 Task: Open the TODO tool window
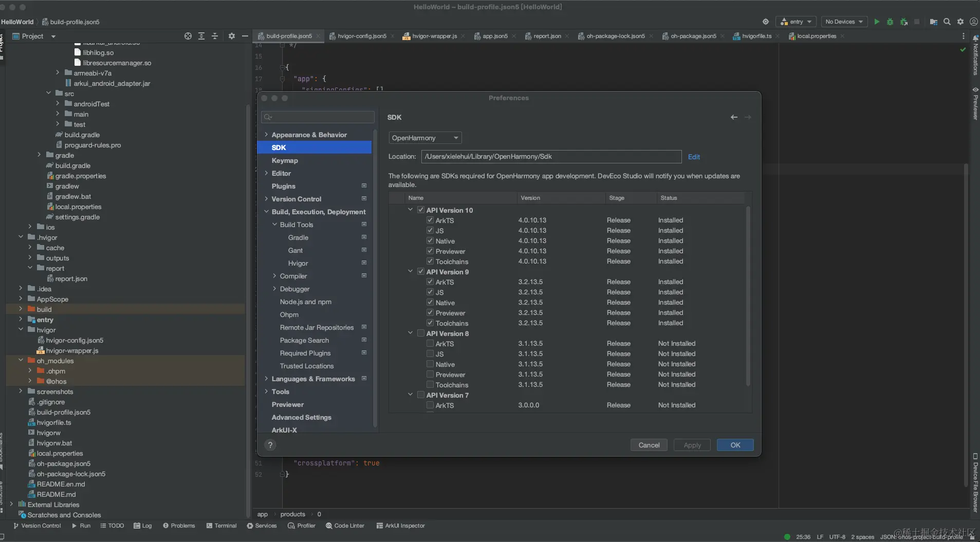pos(112,526)
